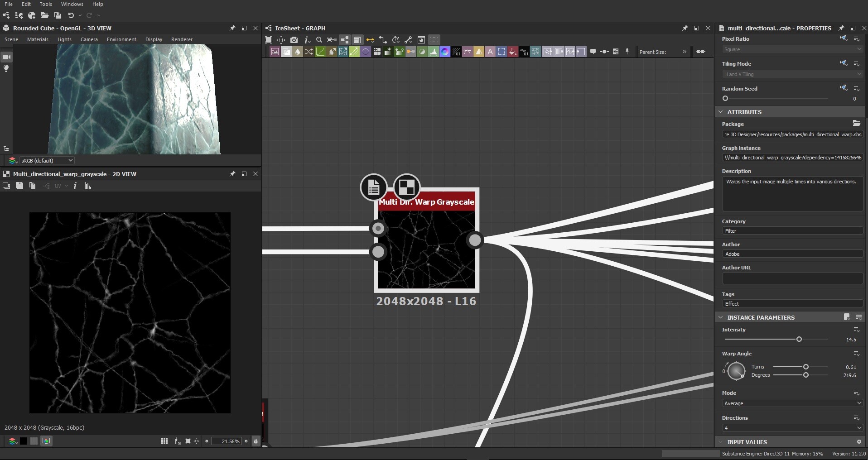Click the histogram icon in 2D view

click(x=88, y=186)
